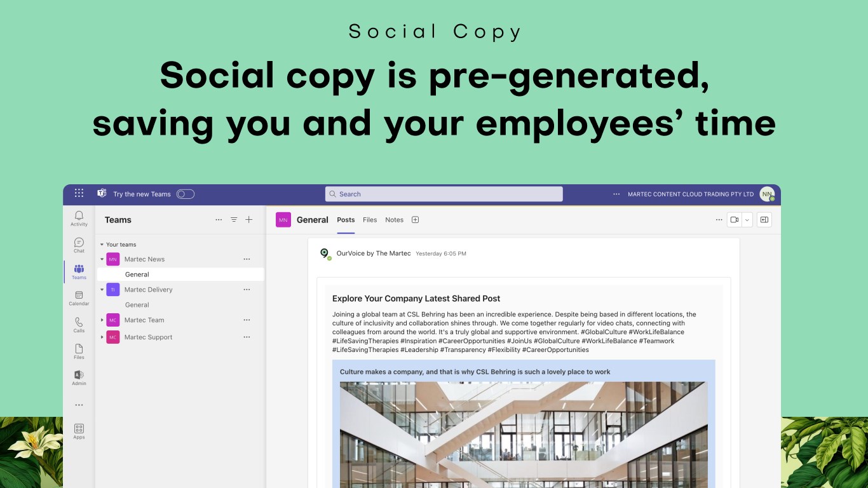The height and width of the screenshot is (488, 868).
Task: Select General channel under Martec Delivery
Action: pyautogui.click(x=180, y=305)
